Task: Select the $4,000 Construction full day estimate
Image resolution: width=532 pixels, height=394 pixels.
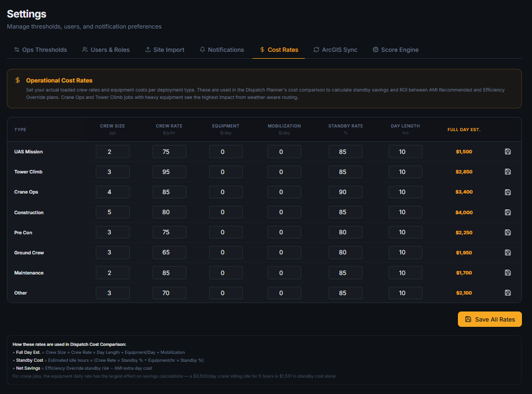Action: coord(464,212)
